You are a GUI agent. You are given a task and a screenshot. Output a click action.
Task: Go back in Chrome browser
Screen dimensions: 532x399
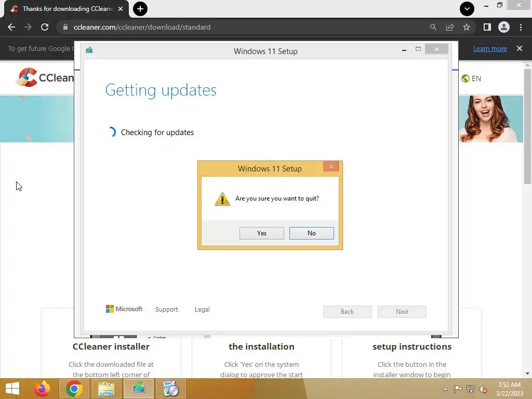[x=11, y=27]
